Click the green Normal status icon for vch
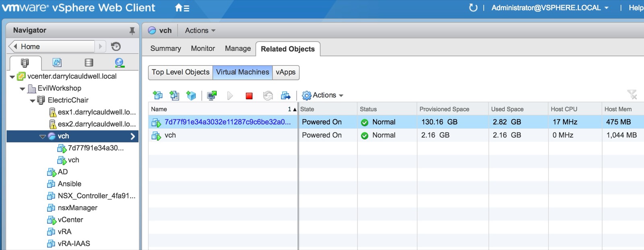The image size is (644, 250). click(x=365, y=136)
